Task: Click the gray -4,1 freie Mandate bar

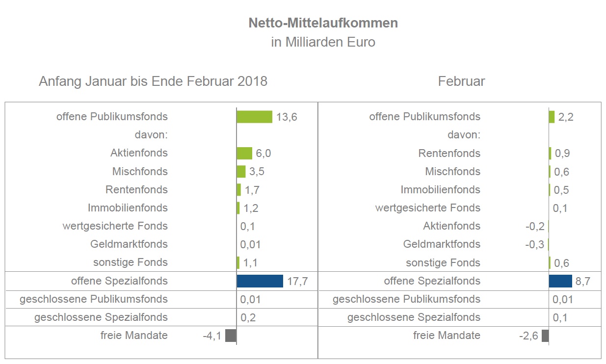Action: pyautogui.click(x=231, y=336)
